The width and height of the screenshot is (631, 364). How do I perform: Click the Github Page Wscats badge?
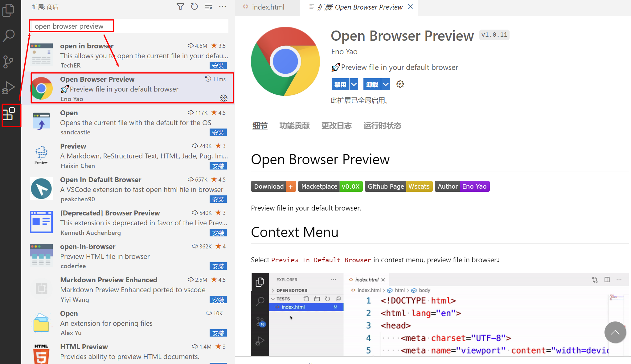398,186
